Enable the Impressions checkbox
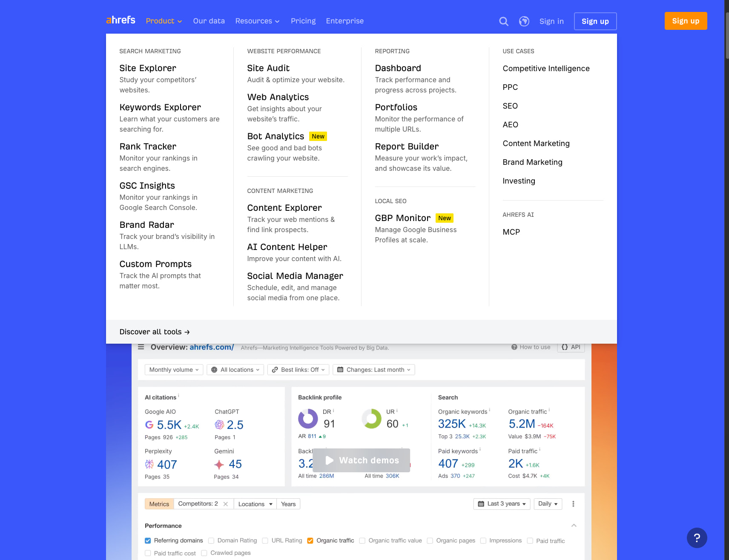729x560 pixels. pyautogui.click(x=483, y=541)
